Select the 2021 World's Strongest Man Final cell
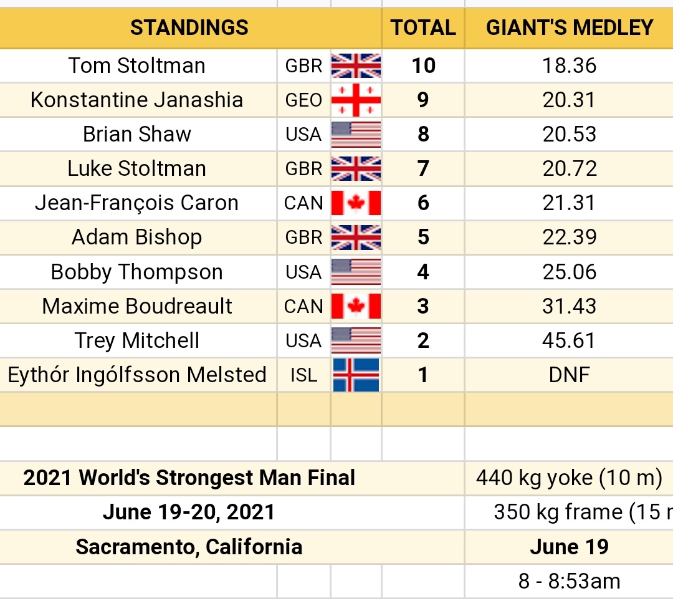The width and height of the screenshot is (673, 616). pyautogui.click(x=189, y=478)
